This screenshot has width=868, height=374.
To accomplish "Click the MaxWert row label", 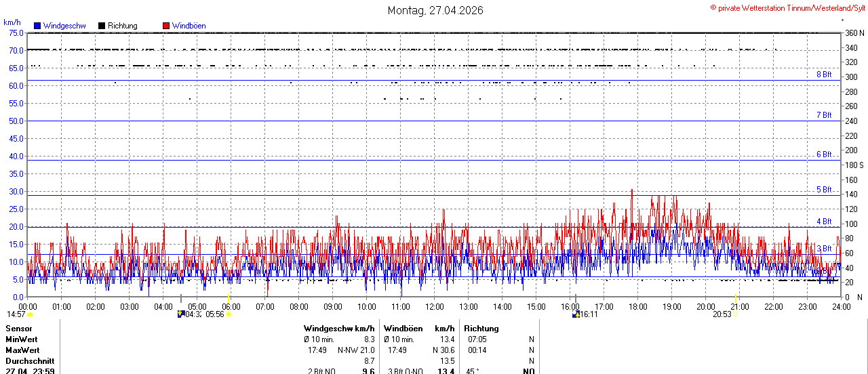I will pyautogui.click(x=23, y=350).
